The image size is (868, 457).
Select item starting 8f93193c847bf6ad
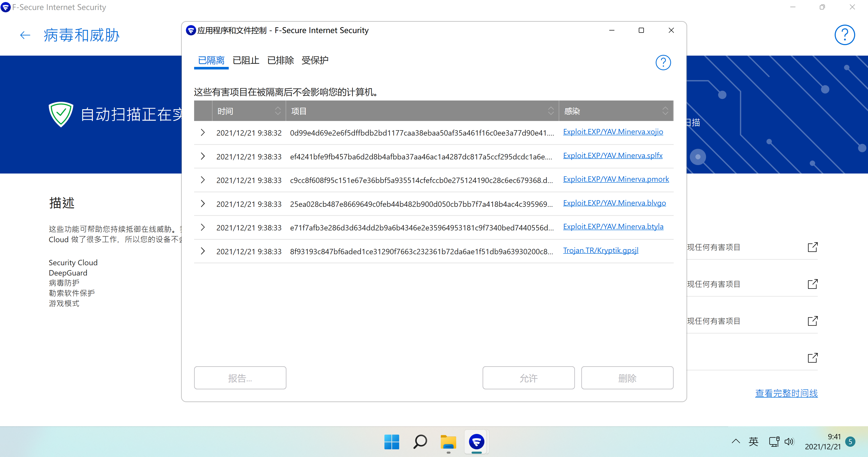(x=421, y=252)
